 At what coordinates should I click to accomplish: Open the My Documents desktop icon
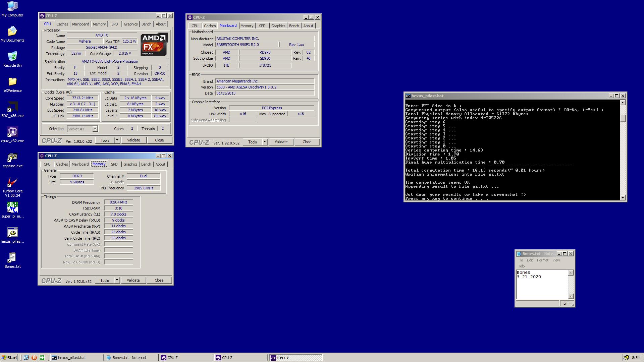tap(12, 34)
